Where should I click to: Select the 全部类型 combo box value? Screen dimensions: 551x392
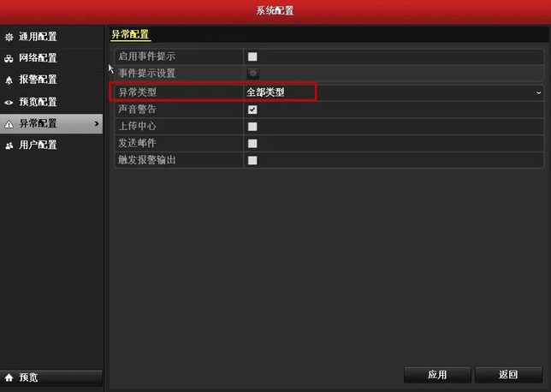pyautogui.click(x=394, y=92)
